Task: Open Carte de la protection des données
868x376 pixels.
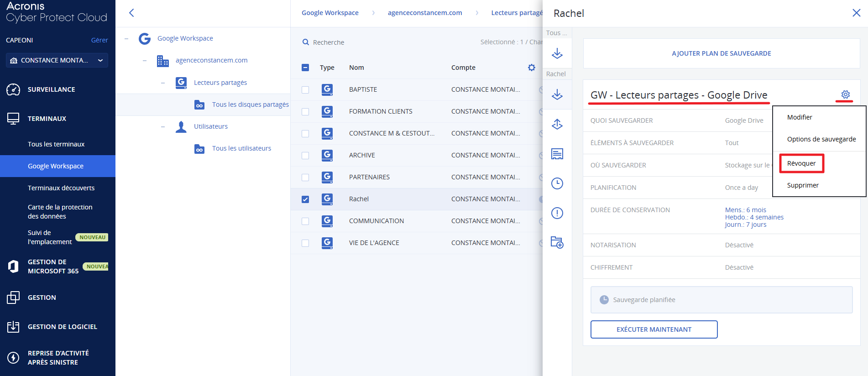Action: (60, 212)
